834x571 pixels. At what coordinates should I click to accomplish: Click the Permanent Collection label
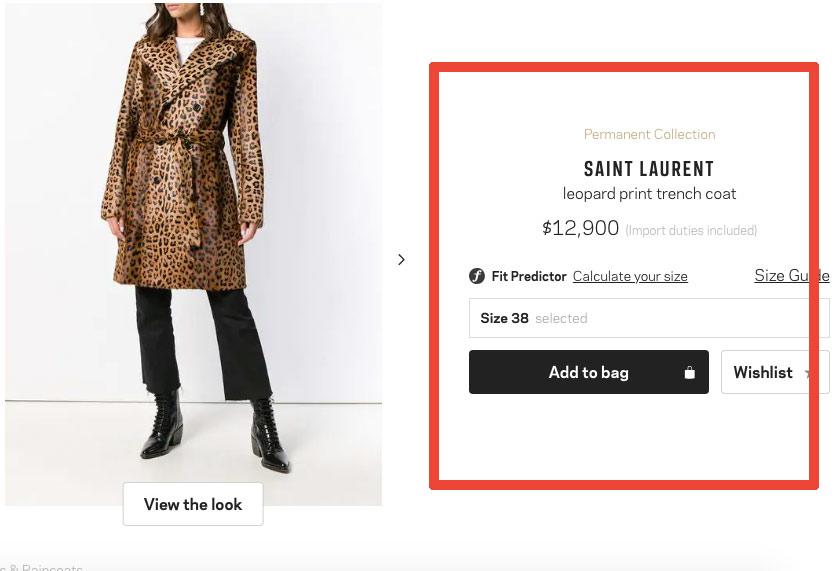point(649,134)
